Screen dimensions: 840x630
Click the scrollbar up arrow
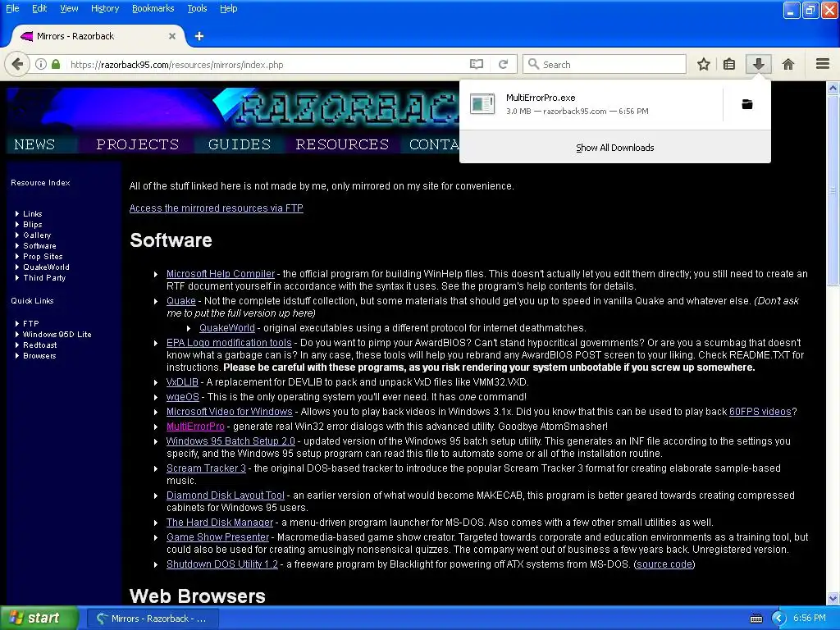coord(833,88)
